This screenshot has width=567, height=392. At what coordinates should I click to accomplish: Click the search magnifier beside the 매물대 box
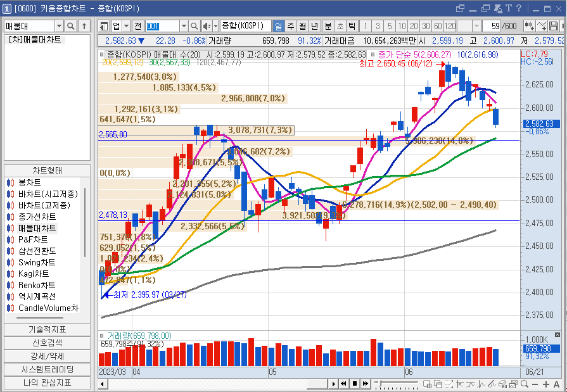pyautogui.click(x=71, y=26)
